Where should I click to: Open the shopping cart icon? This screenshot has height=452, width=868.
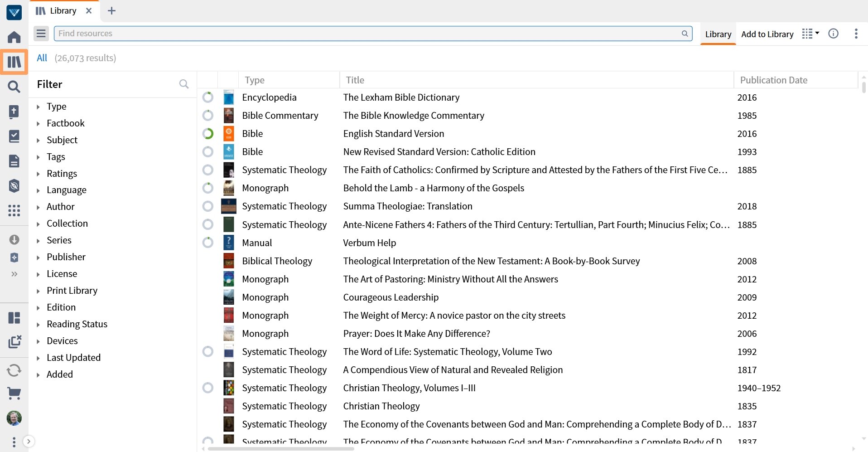tap(14, 393)
